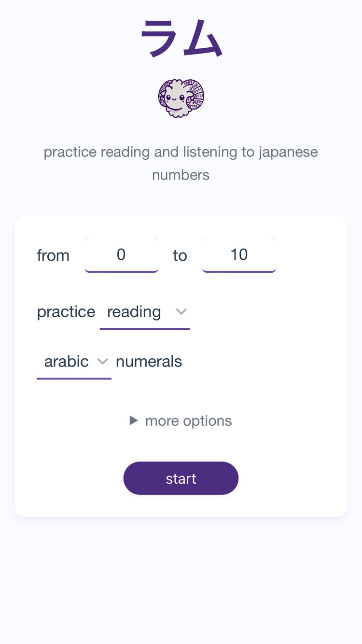The width and height of the screenshot is (362, 644).
Task: Click the 'practice reading and listening' tagline line
Action: point(181,152)
